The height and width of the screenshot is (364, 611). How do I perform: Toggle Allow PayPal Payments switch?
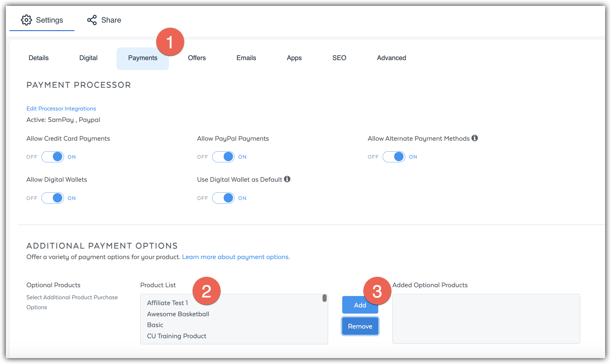pyautogui.click(x=223, y=157)
